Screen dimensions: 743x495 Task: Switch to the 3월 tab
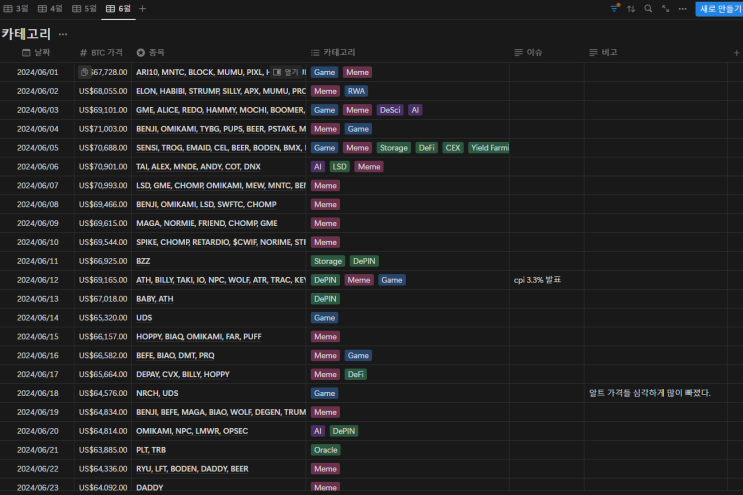[x=16, y=9]
